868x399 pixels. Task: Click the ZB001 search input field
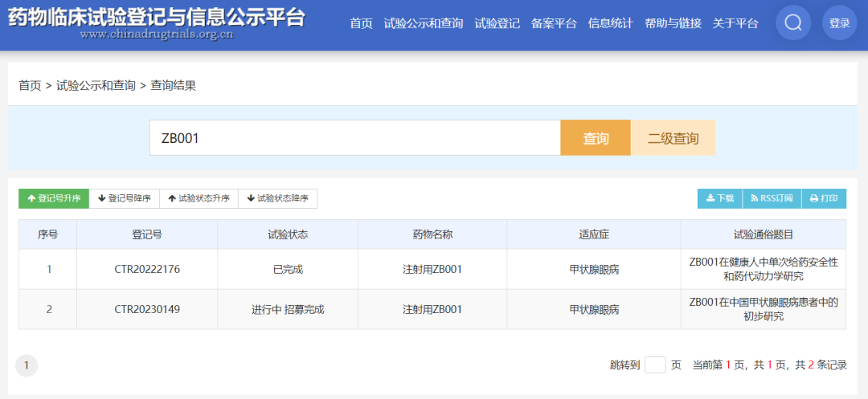(x=354, y=138)
